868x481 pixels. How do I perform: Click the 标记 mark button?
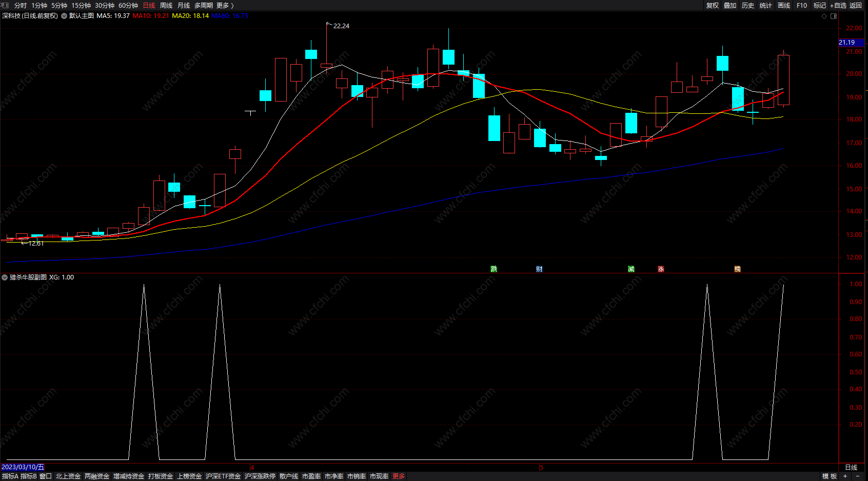tap(820, 6)
